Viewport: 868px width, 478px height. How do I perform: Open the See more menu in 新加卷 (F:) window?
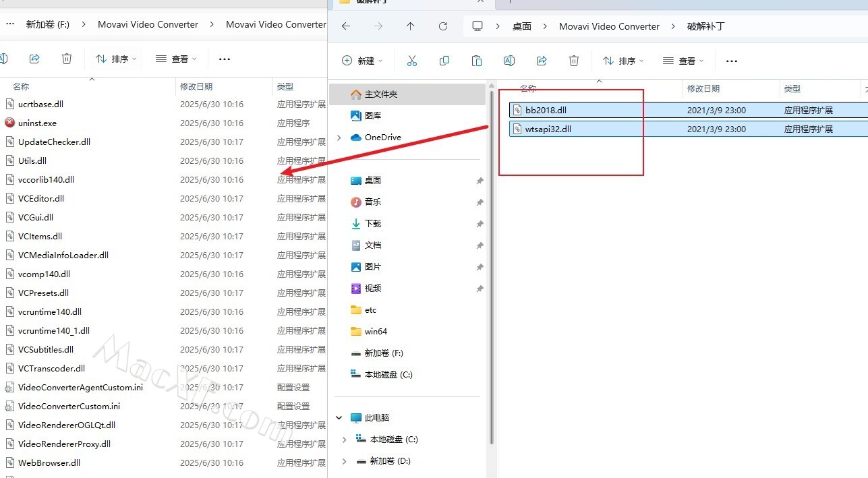click(225, 59)
